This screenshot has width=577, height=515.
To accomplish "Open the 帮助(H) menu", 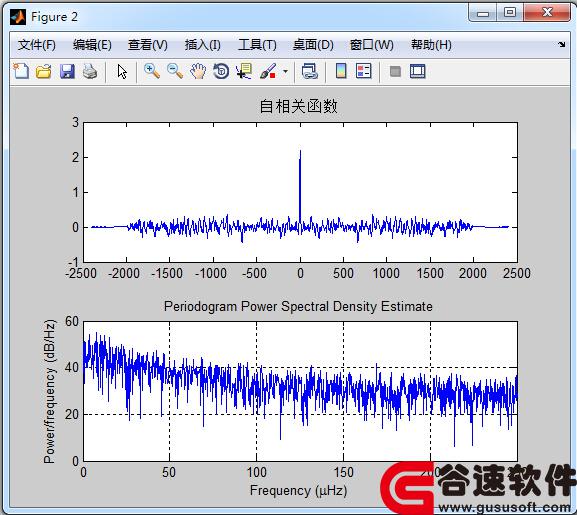I will point(431,45).
